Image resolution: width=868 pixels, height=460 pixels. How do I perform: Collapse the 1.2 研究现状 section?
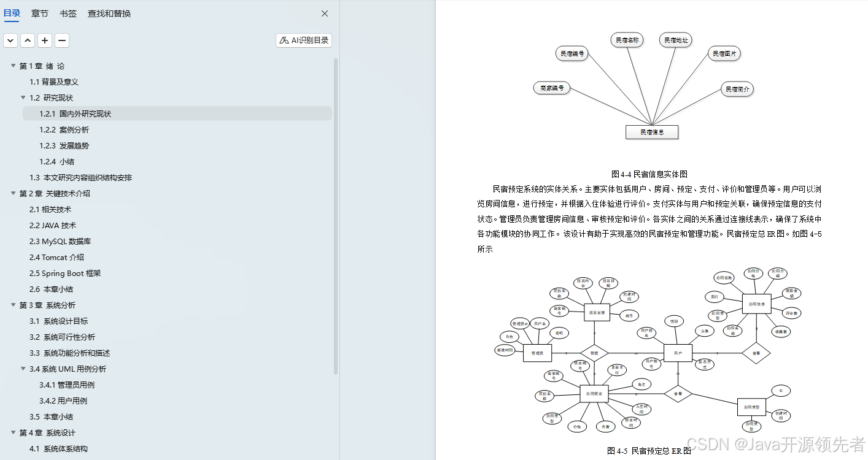click(23, 98)
